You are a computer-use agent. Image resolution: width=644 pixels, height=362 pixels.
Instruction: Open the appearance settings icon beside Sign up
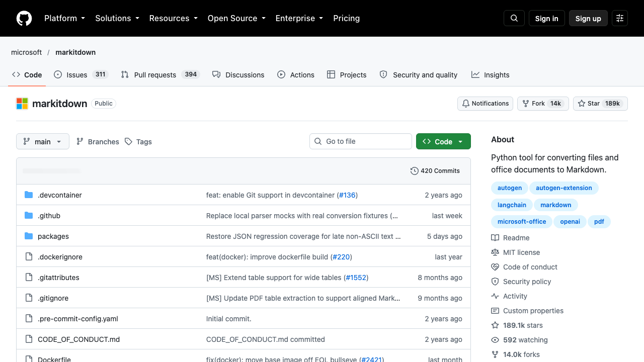[x=620, y=18]
